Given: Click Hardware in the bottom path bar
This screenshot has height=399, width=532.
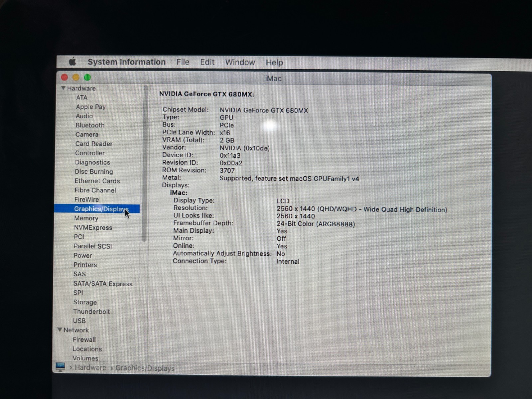Looking at the screenshot, I should point(90,368).
